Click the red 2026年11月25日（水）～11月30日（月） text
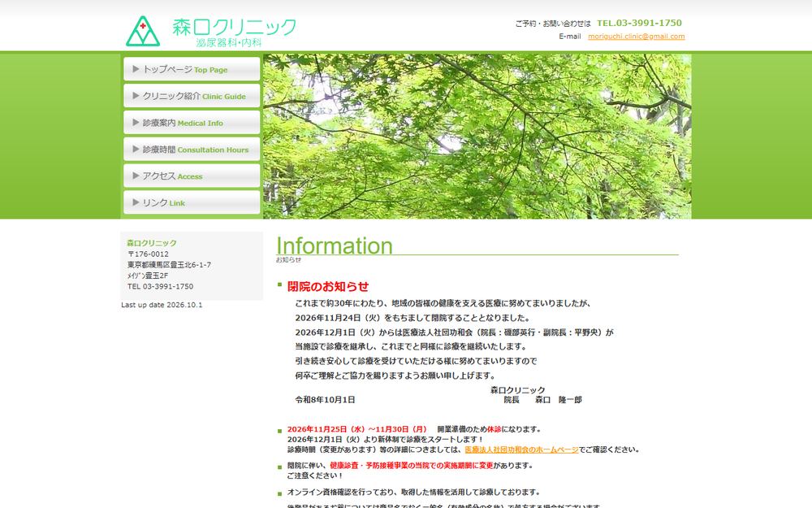812x508 pixels. pos(357,429)
